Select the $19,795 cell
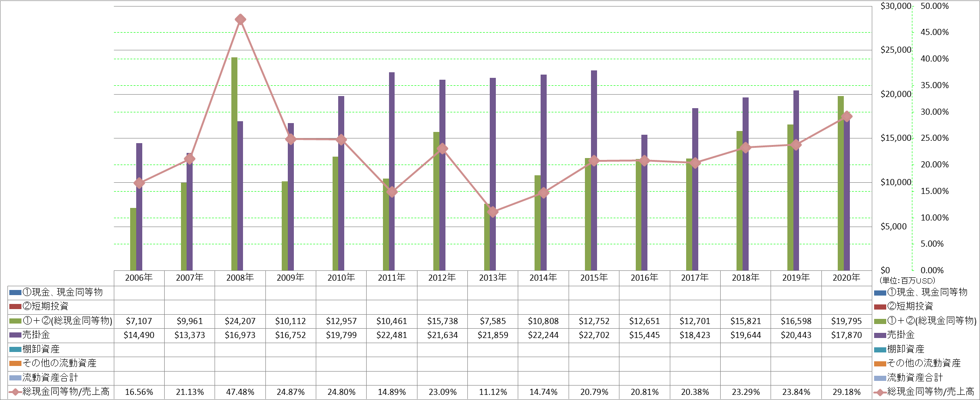Viewport: 980px width, 400px height. [x=847, y=321]
